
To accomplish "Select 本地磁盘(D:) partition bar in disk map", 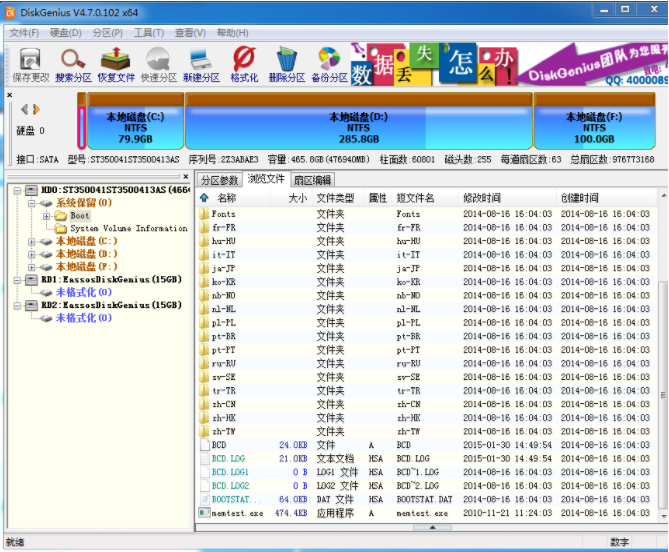I will (358, 128).
